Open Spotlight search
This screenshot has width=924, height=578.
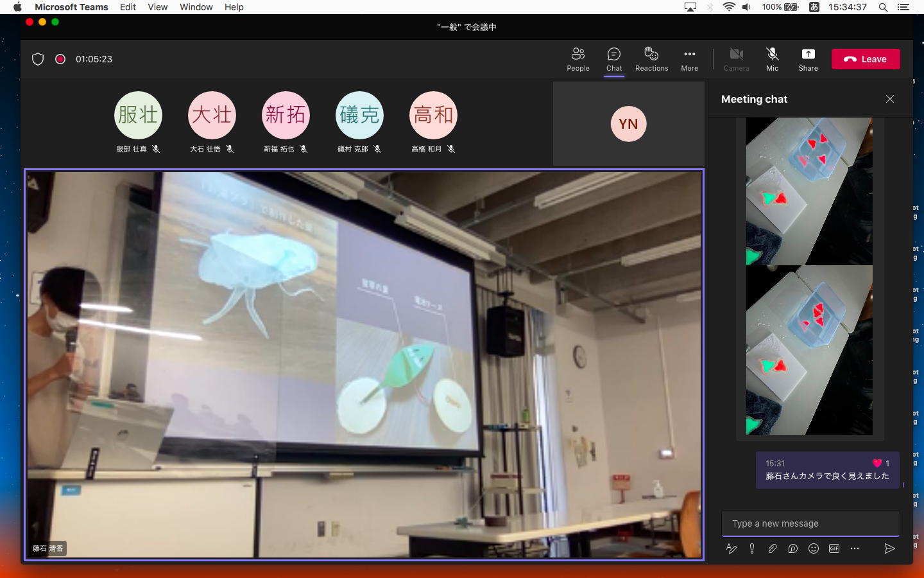click(x=883, y=7)
